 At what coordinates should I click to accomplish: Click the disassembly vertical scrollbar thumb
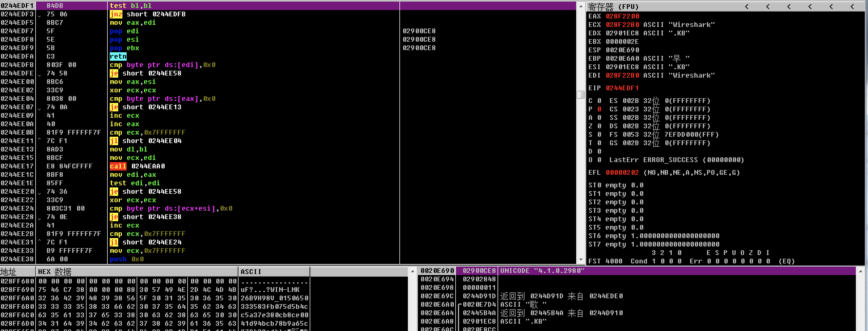click(581, 95)
